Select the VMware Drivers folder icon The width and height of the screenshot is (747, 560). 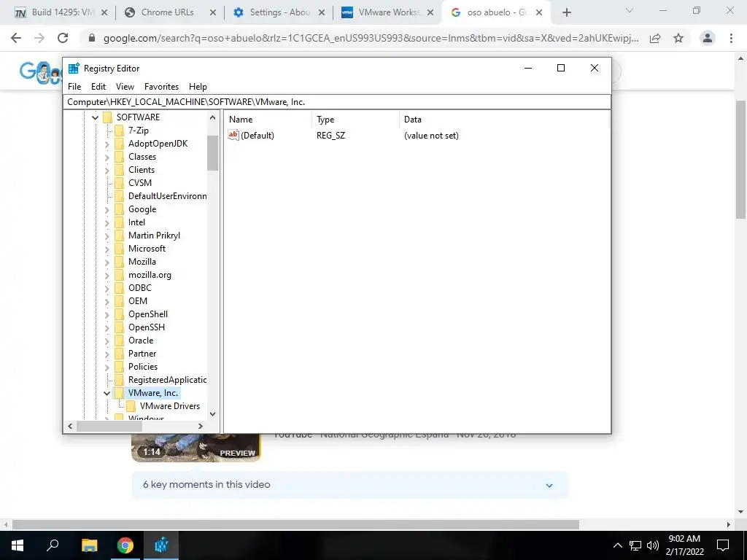pyautogui.click(x=131, y=406)
